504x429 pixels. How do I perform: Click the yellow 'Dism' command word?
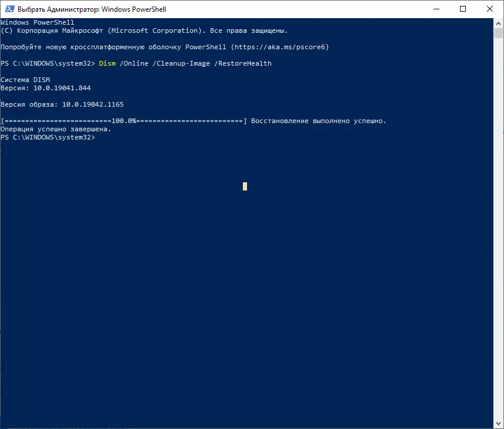pos(107,63)
